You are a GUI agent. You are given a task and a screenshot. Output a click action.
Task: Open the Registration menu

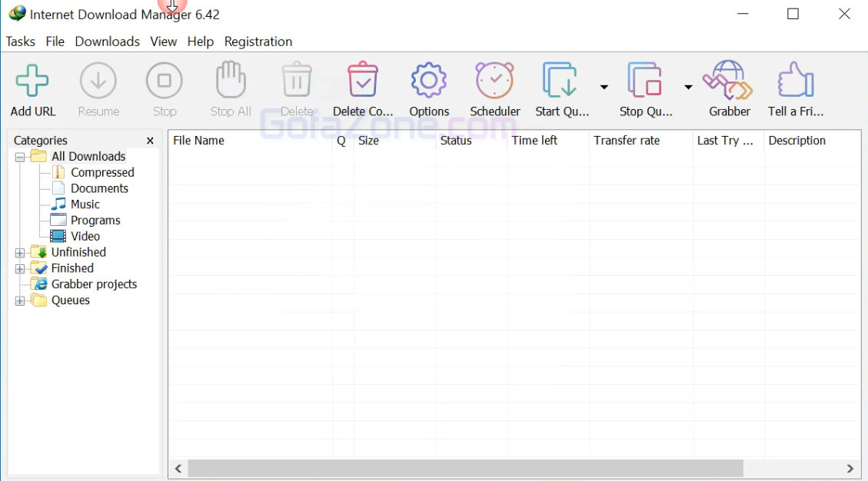(258, 41)
